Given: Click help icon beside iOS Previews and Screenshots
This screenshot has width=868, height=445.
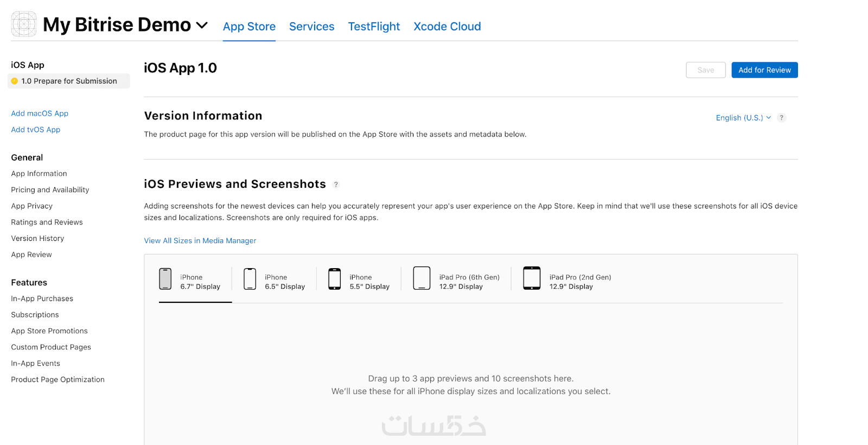Looking at the screenshot, I should (336, 185).
